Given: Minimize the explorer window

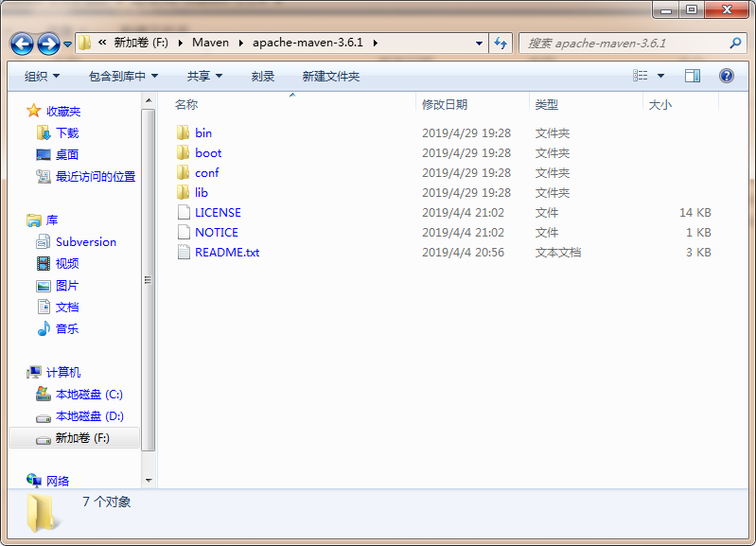Looking at the screenshot, I should point(666,9).
